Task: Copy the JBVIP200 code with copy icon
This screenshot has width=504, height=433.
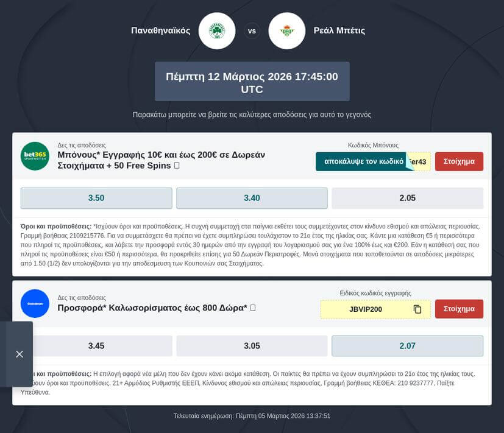Action: [x=417, y=309]
